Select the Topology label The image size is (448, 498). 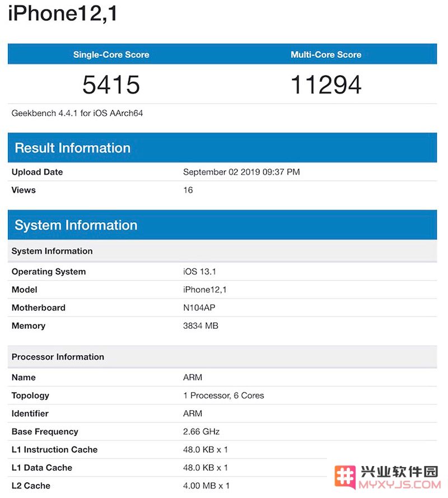tap(30, 395)
